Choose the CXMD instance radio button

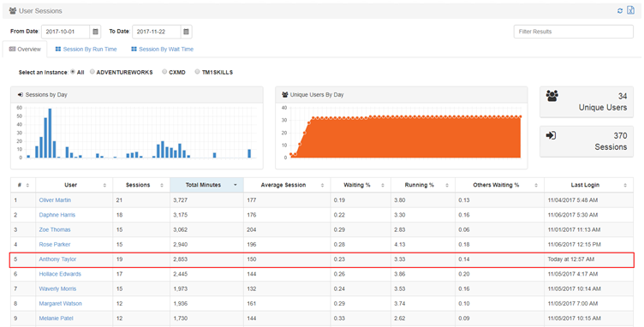pos(164,72)
